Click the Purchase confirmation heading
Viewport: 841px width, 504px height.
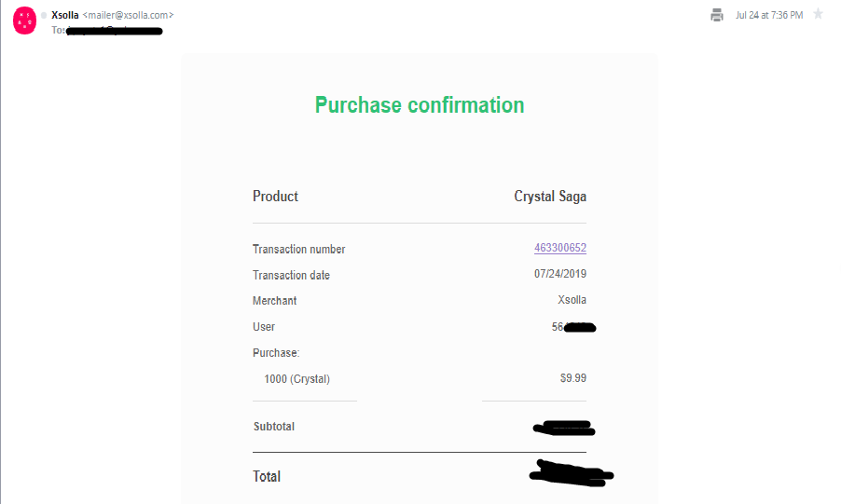420,105
